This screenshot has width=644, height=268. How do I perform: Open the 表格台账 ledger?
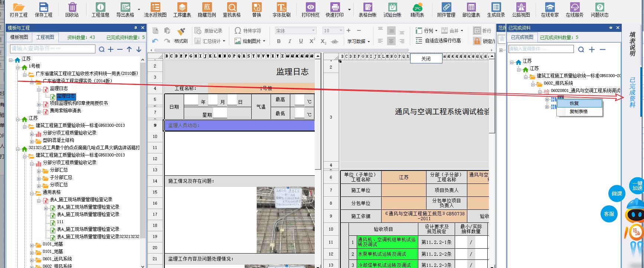tap(367, 10)
